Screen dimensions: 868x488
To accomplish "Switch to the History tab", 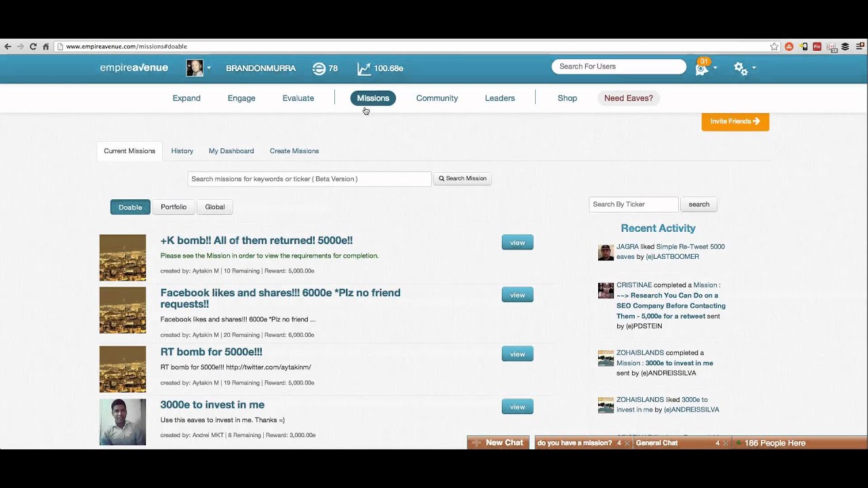I will pos(182,151).
